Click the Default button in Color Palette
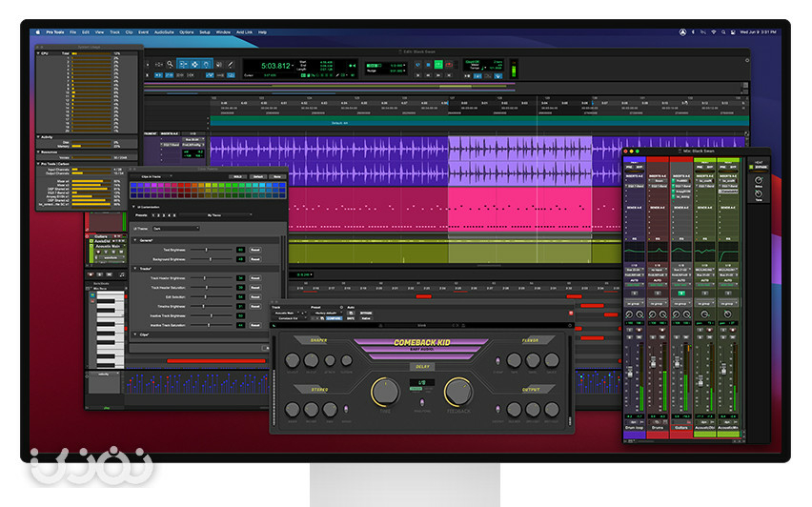This screenshot has width=812, height=507. tap(258, 176)
